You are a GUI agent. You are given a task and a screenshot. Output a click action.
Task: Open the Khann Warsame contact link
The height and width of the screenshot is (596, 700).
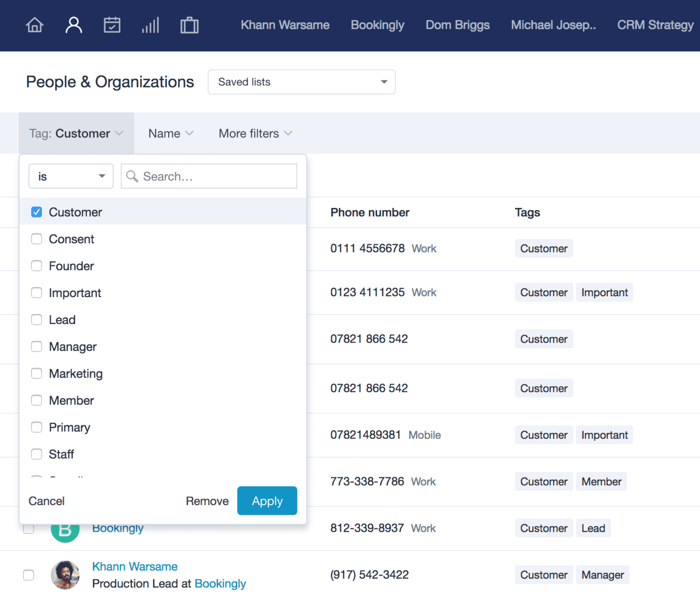pyautogui.click(x=135, y=566)
